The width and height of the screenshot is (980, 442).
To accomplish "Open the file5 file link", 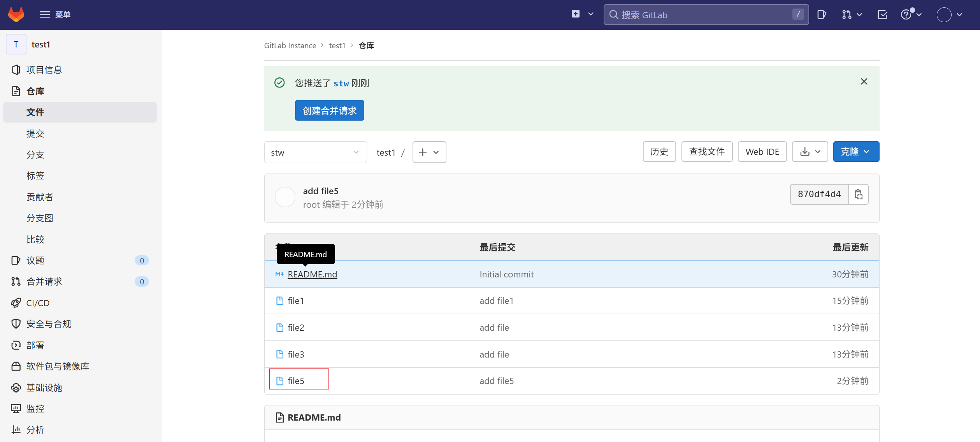I will click(x=296, y=381).
